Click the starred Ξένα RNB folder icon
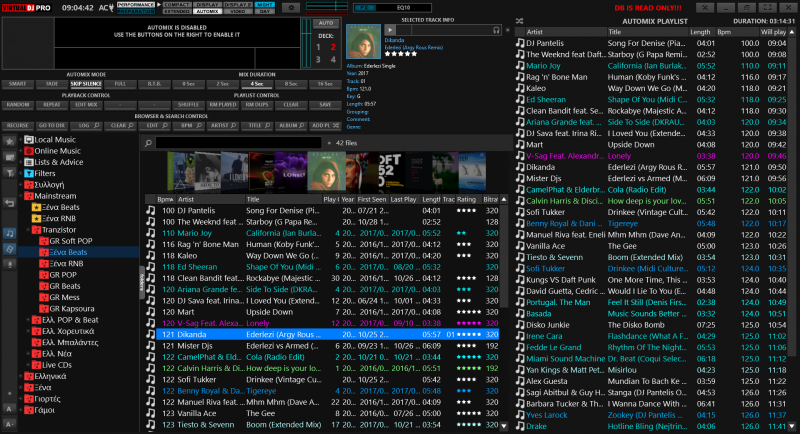This screenshot has height=434, width=800. (x=36, y=218)
